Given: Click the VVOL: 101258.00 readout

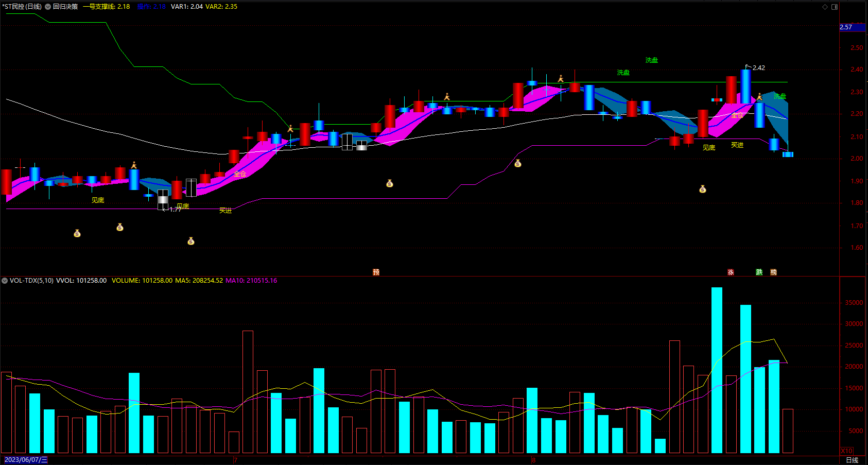Looking at the screenshot, I should pyautogui.click(x=81, y=281).
